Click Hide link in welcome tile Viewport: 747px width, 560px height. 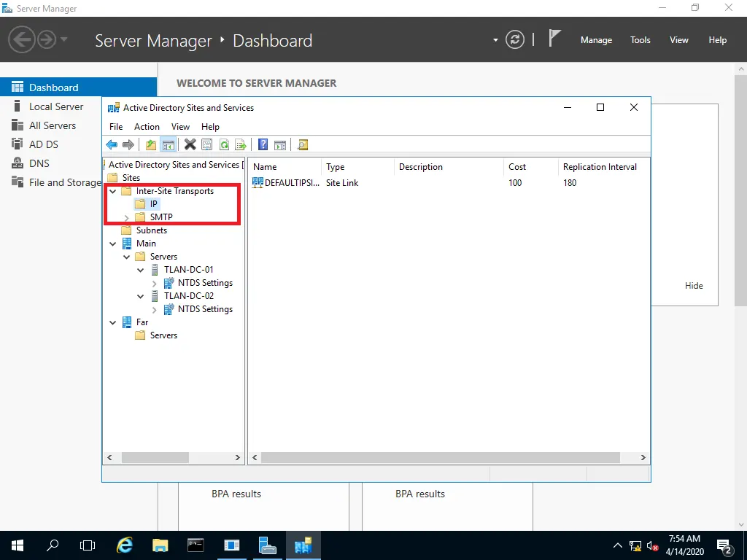coord(694,286)
